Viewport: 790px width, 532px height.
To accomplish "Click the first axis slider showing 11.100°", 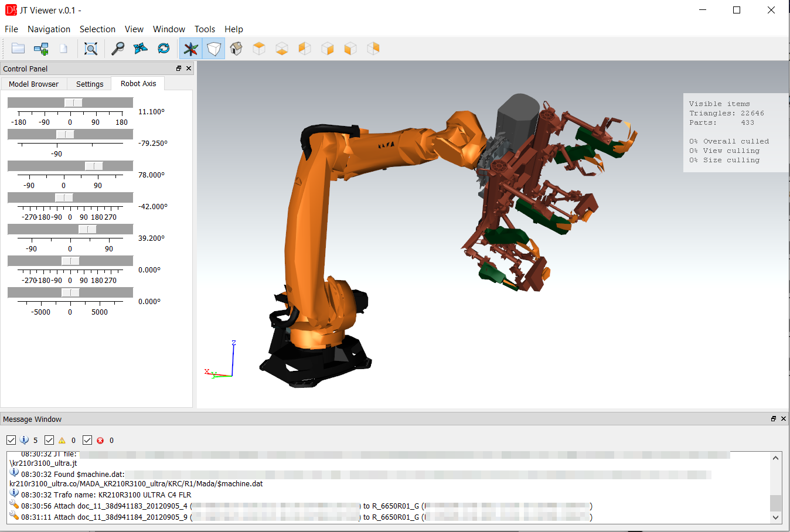I will 70,103.
